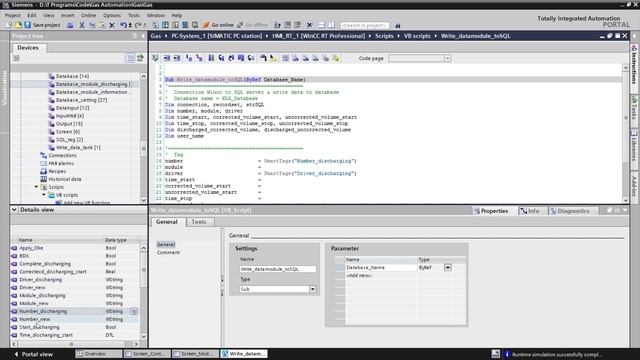This screenshot has width=640, height=360.
Task: Click the bookmark toggle icon in script toolbar
Action: pos(211,58)
